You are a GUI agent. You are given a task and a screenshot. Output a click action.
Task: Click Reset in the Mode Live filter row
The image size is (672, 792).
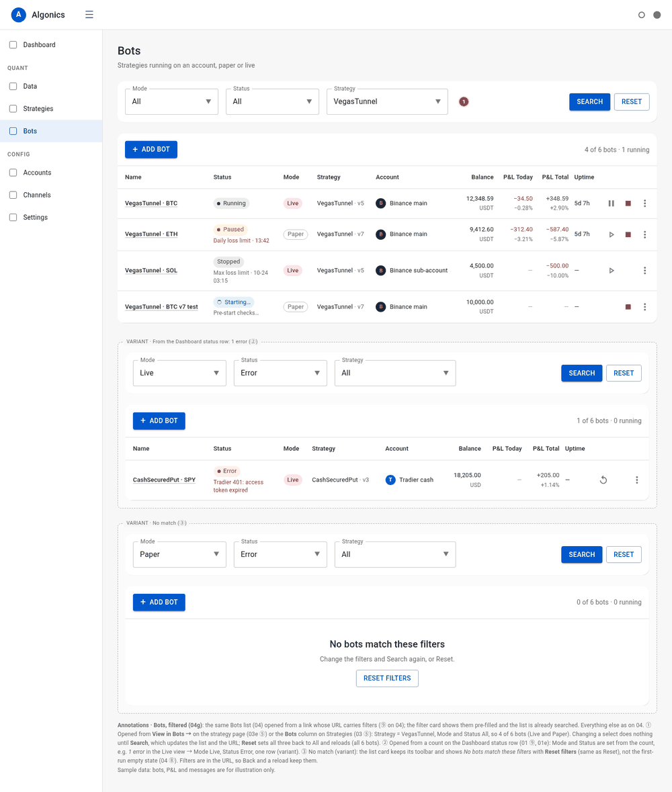coord(624,373)
